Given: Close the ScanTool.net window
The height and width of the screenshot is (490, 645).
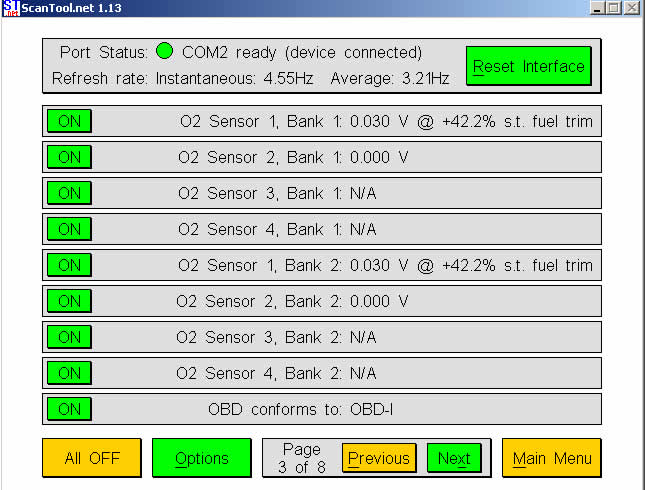Looking at the screenshot, I should pos(633,8).
